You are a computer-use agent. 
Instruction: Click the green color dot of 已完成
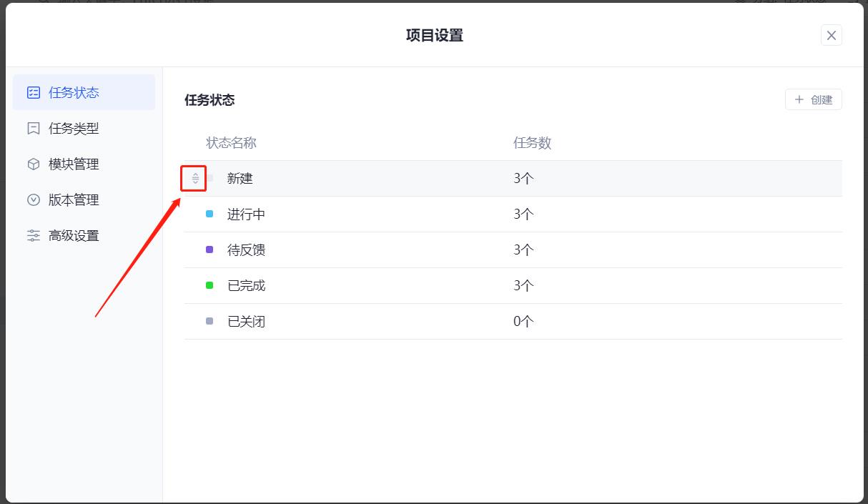[x=209, y=285]
